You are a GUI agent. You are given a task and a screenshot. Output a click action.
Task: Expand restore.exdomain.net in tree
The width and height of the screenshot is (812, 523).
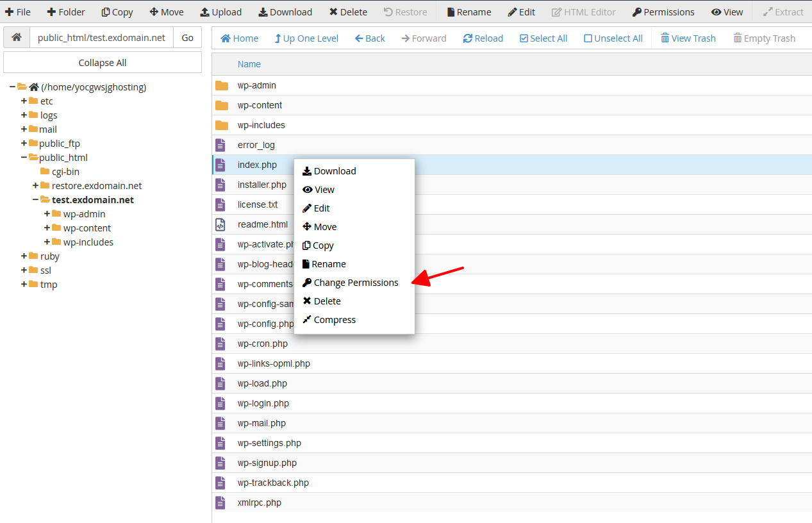coord(36,185)
